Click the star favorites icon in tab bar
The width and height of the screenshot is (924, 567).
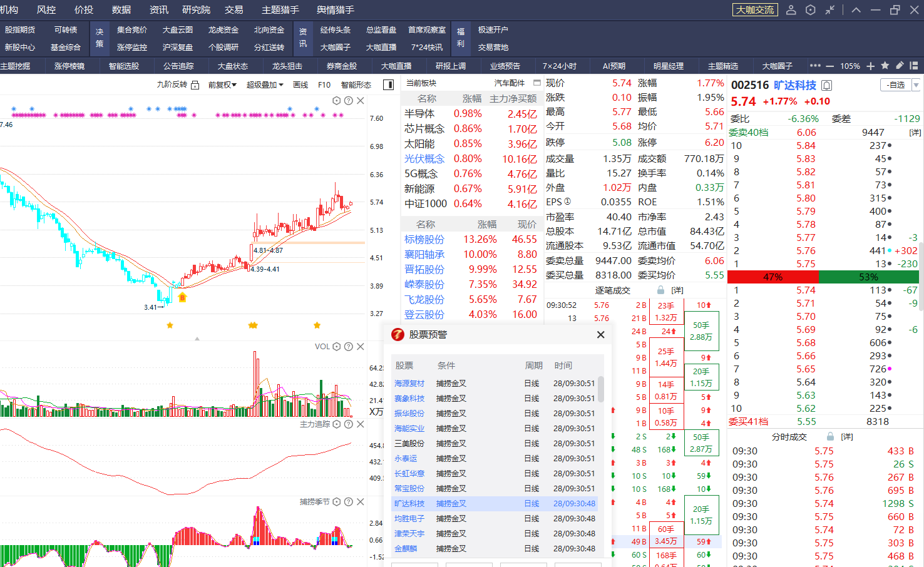(x=885, y=66)
